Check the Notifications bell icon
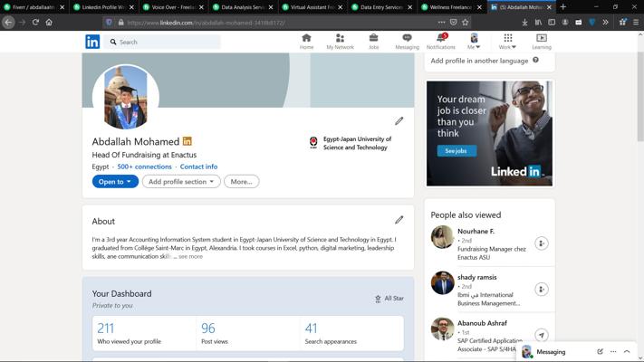The height and width of the screenshot is (362, 644). click(x=441, y=41)
